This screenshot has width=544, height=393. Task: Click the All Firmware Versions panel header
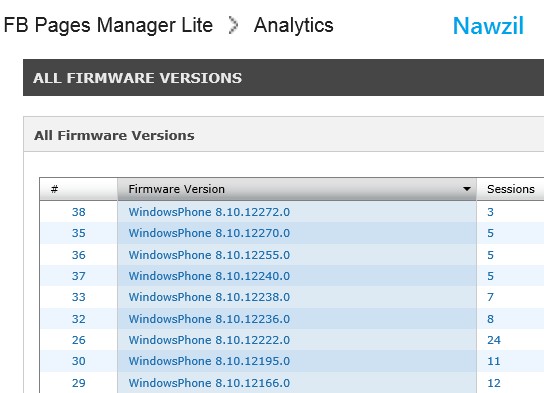(283, 135)
